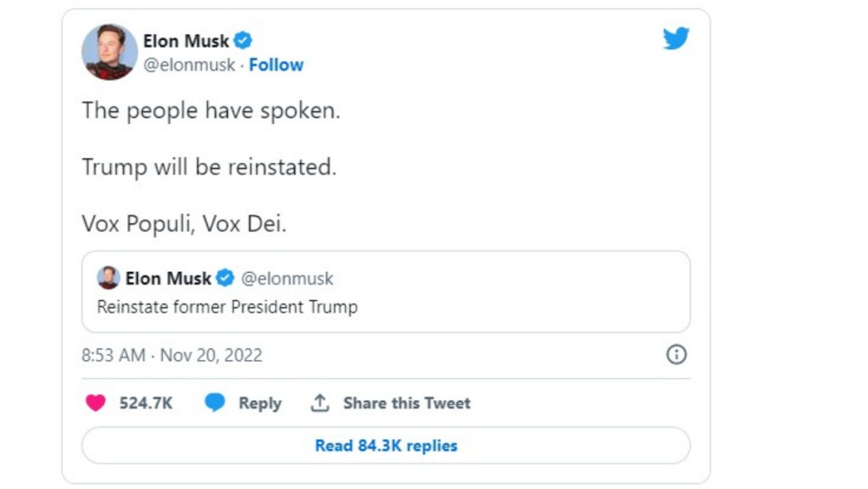Open quoted text Reinstate former President Trump
Screen dimensions: 868x489
[227, 307]
